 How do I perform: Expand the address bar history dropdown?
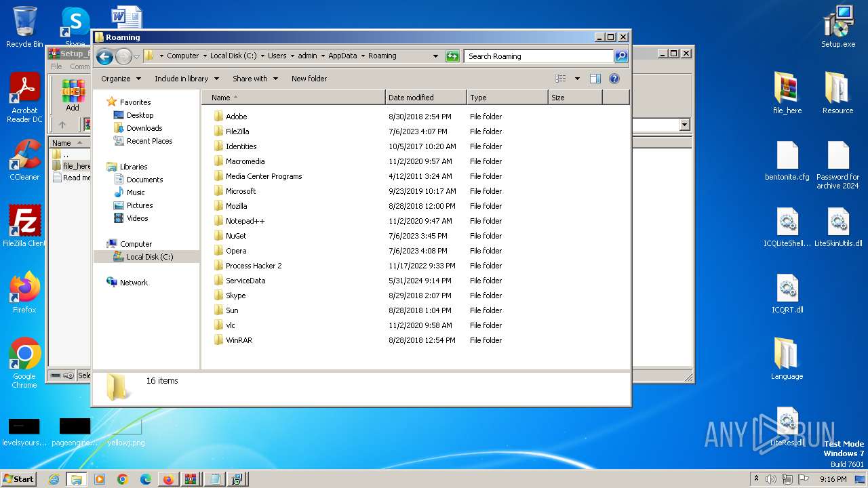point(435,56)
